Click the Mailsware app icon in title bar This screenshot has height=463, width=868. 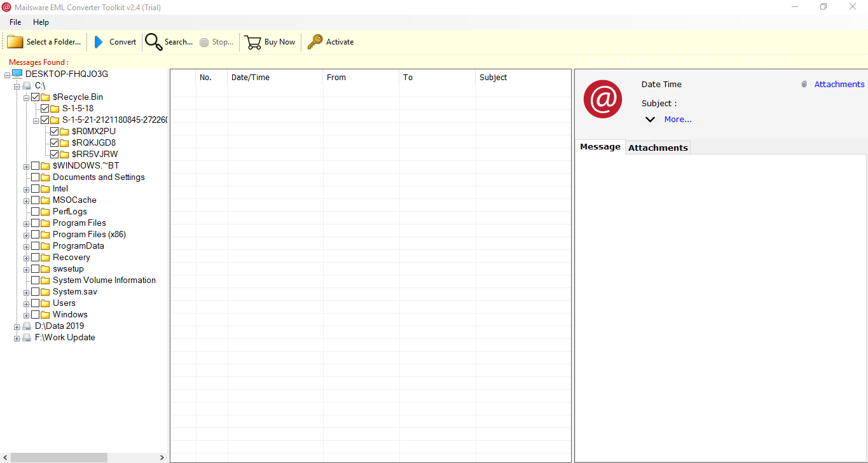click(x=6, y=7)
